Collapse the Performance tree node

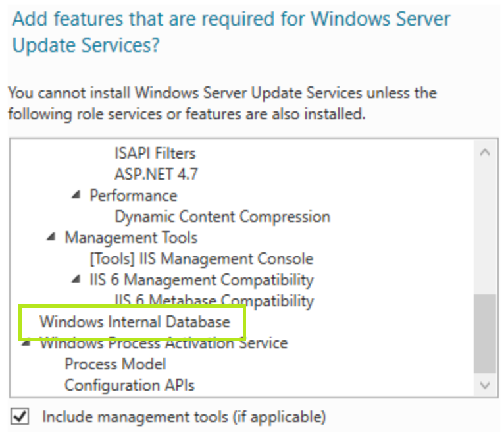[x=76, y=195]
